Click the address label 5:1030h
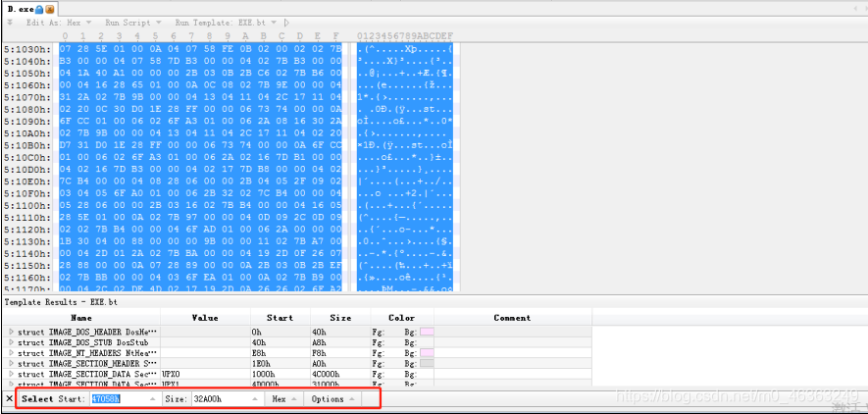The height and width of the screenshot is (414, 868). [x=27, y=49]
